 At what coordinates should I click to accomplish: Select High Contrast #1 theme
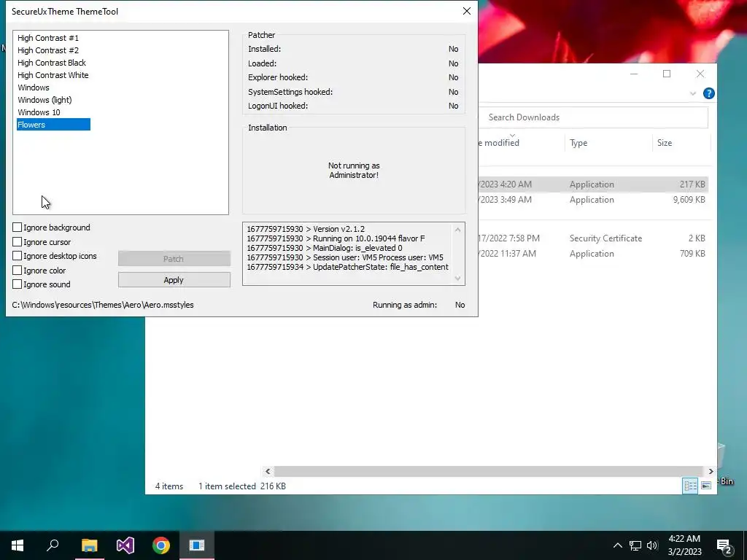tap(48, 38)
